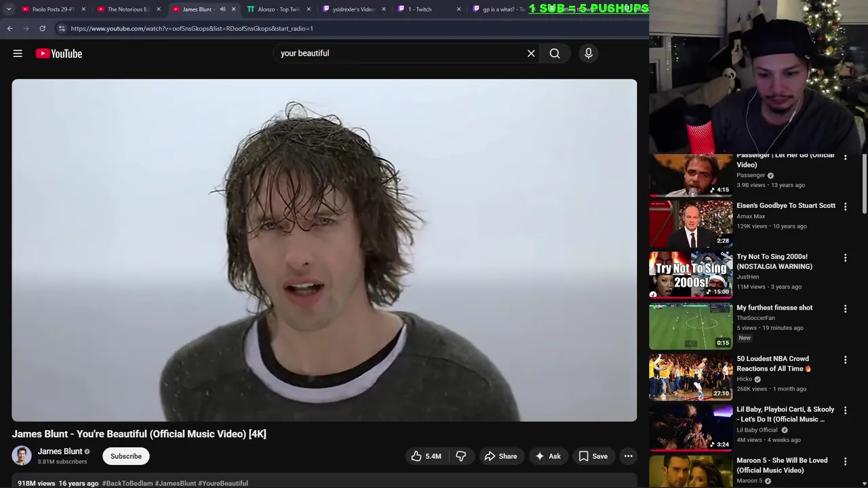Dislike the video with thumbs down
Image resolution: width=868 pixels, height=488 pixels.
click(461, 456)
